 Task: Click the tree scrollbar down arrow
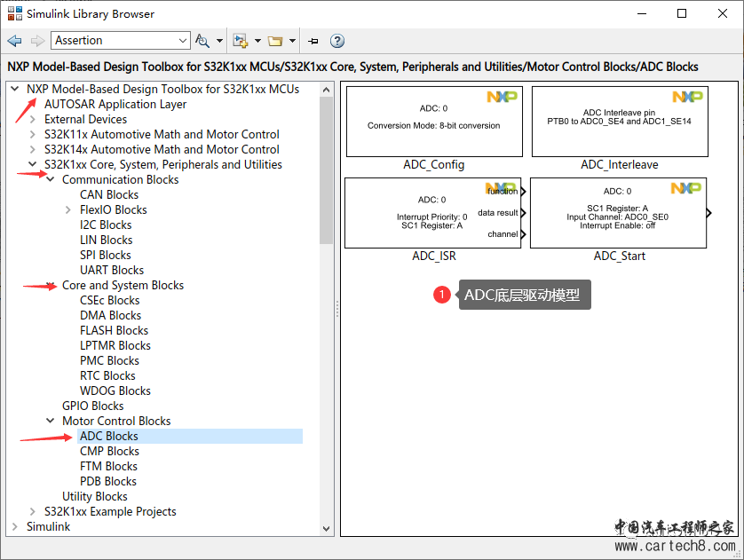click(326, 528)
